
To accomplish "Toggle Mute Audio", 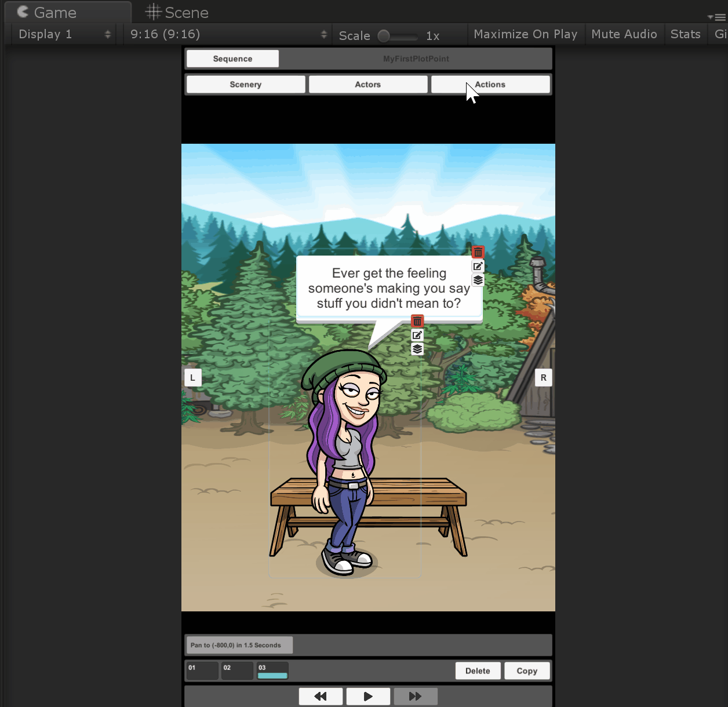I will point(625,34).
